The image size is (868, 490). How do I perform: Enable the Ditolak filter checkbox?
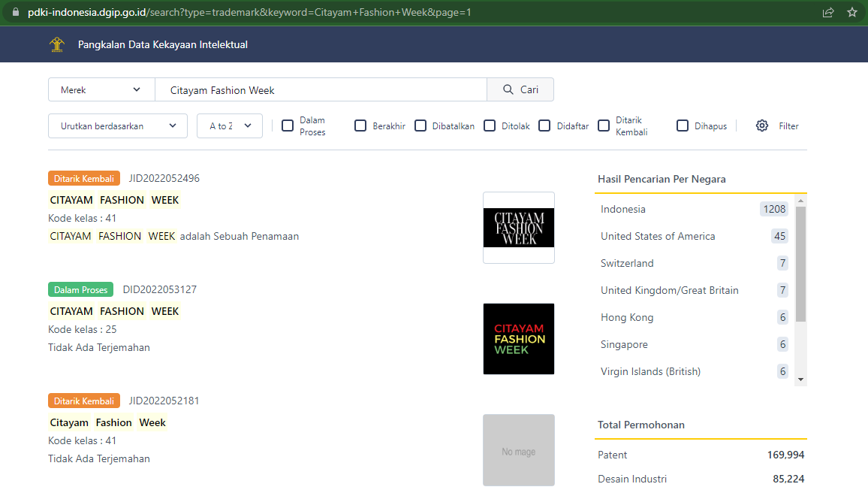[490, 126]
